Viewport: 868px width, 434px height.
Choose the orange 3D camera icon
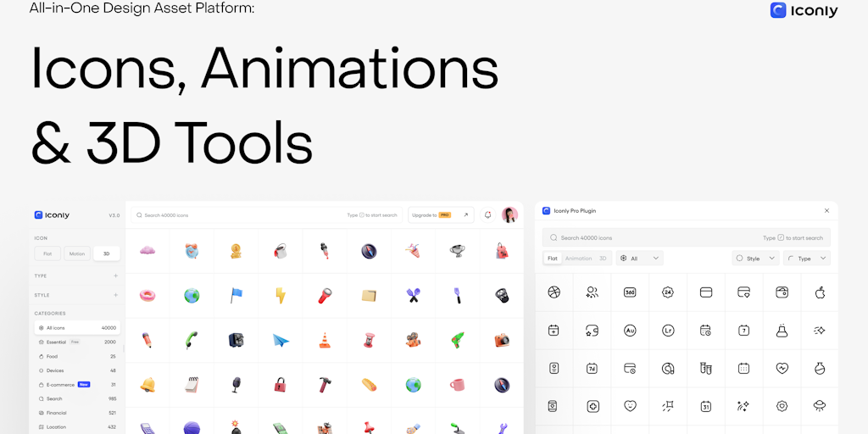pos(502,340)
